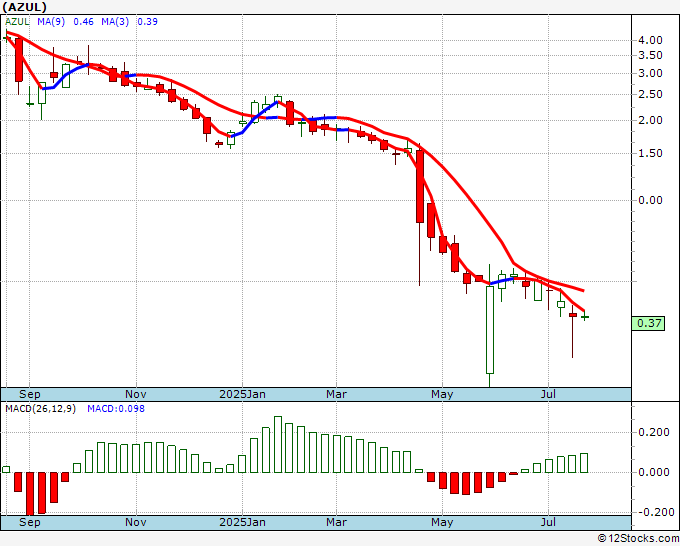The image size is (680, 546).
Task: Click the 0.200 MACD axis label
Action: tap(654, 432)
